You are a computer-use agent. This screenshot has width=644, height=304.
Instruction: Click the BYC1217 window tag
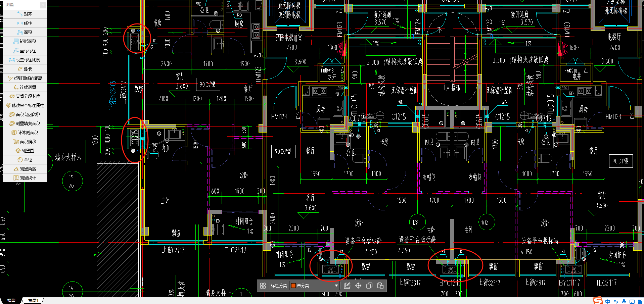point(450,283)
